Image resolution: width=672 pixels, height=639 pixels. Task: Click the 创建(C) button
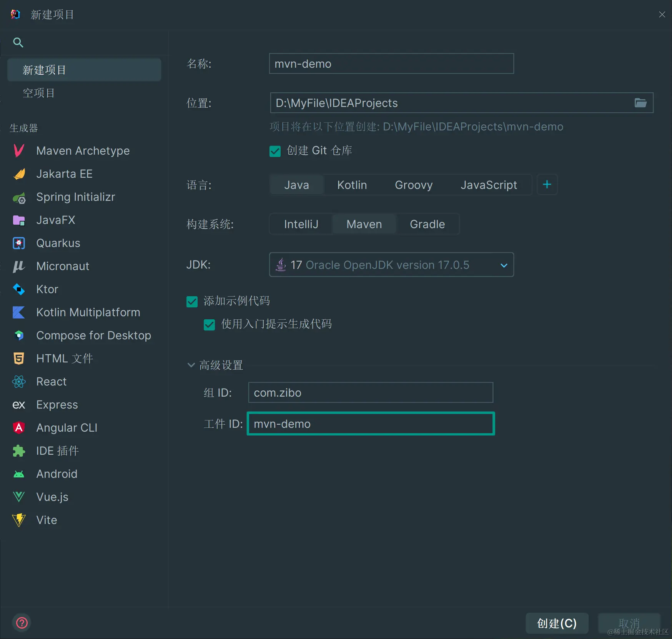click(x=557, y=623)
